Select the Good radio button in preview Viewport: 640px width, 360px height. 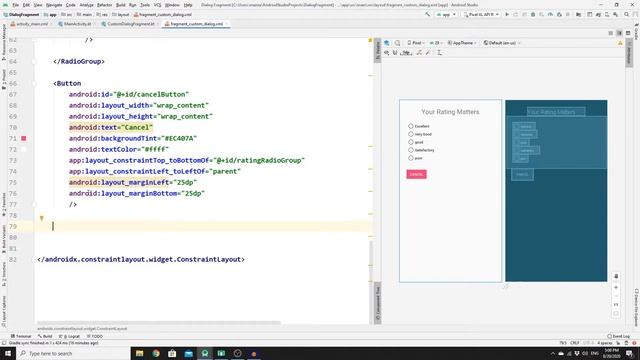pyautogui.click(x=411, y=142)
